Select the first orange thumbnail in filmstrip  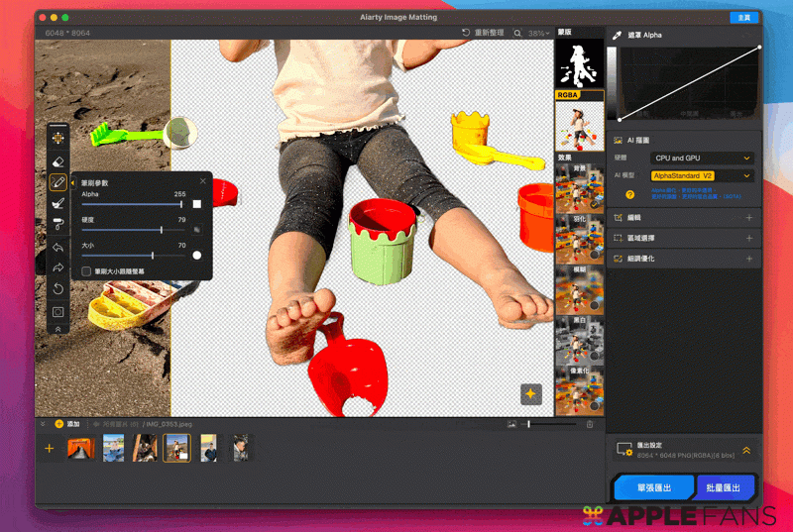(x=79, y=448)
